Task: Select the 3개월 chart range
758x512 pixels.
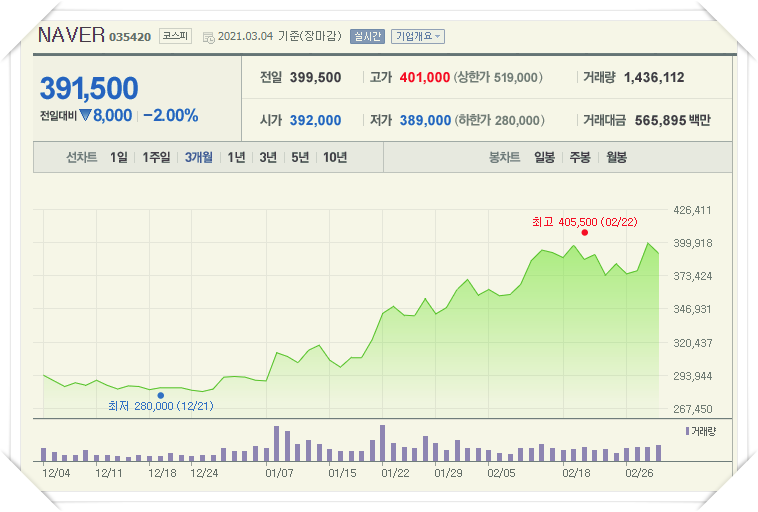Action: point(199,157)
